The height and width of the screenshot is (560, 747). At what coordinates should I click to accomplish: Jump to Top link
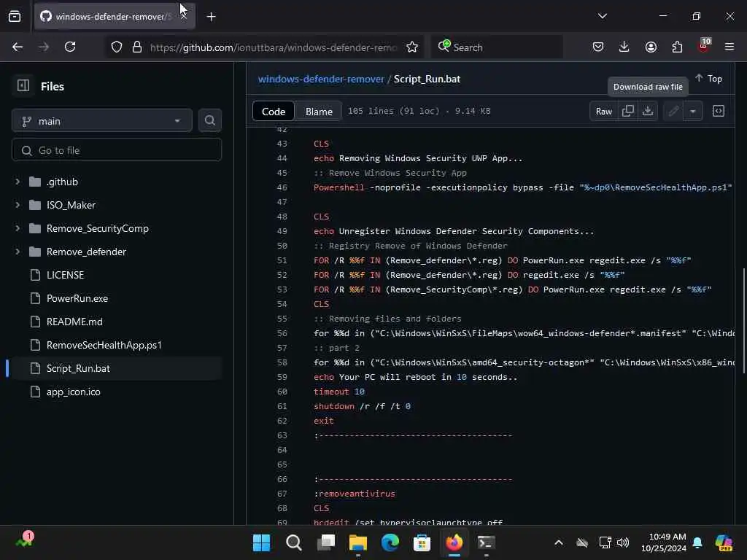[709, 79]
